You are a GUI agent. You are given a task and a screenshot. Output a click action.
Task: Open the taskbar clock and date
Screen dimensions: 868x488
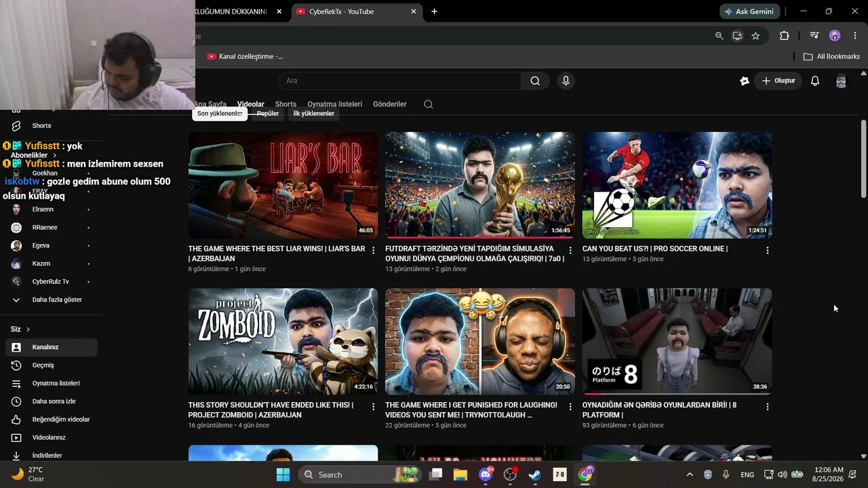(829, 474)
